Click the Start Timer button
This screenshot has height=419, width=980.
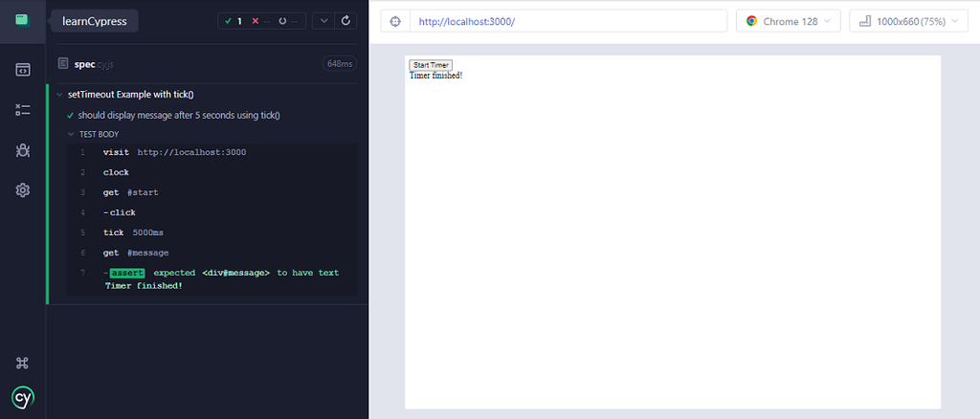[x=430, y=65]
